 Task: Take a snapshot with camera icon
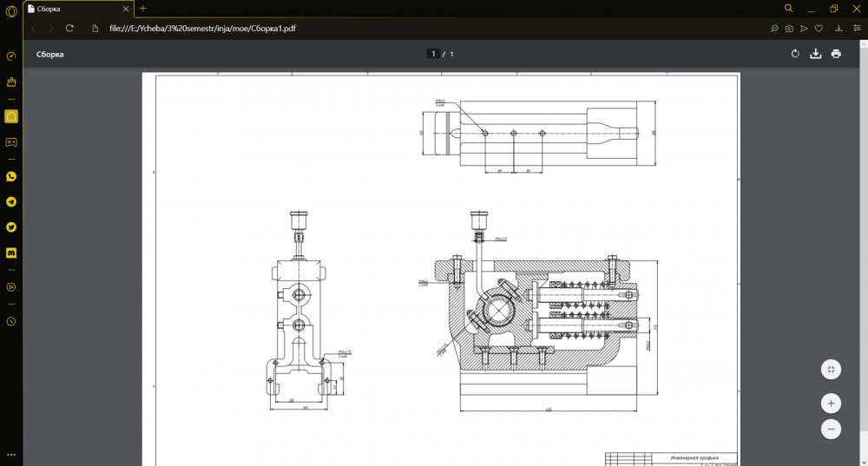(789, 28)
